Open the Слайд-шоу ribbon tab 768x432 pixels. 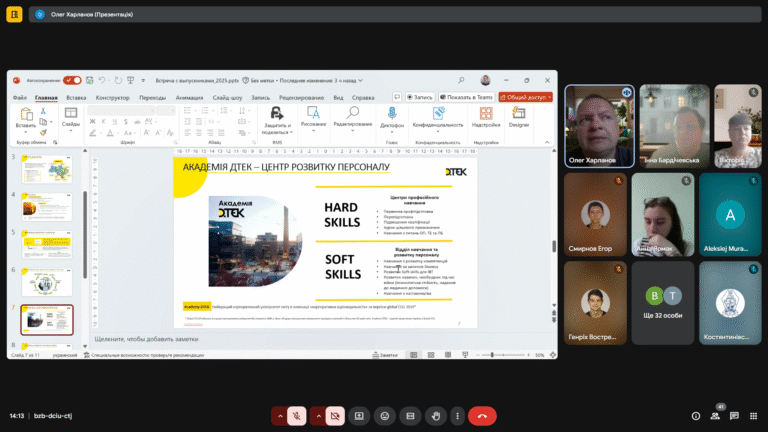(227, 97)
